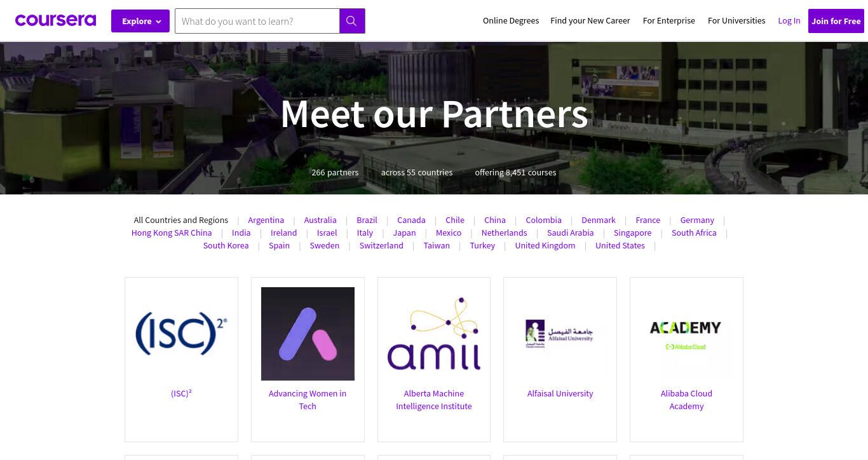Open the Alberta Machine Intelligence Institute link

[434, 400]
